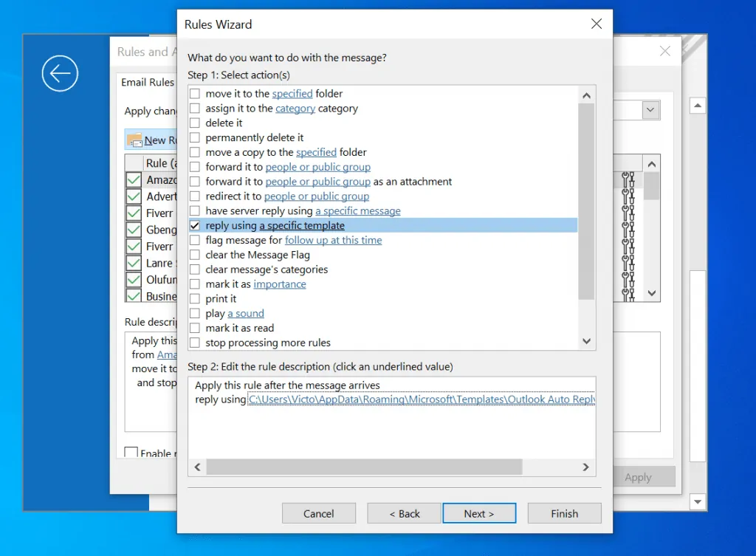The image size is (756, 556).
Task: Click "people or public group" forwarding link
Action: pos(317,167)
